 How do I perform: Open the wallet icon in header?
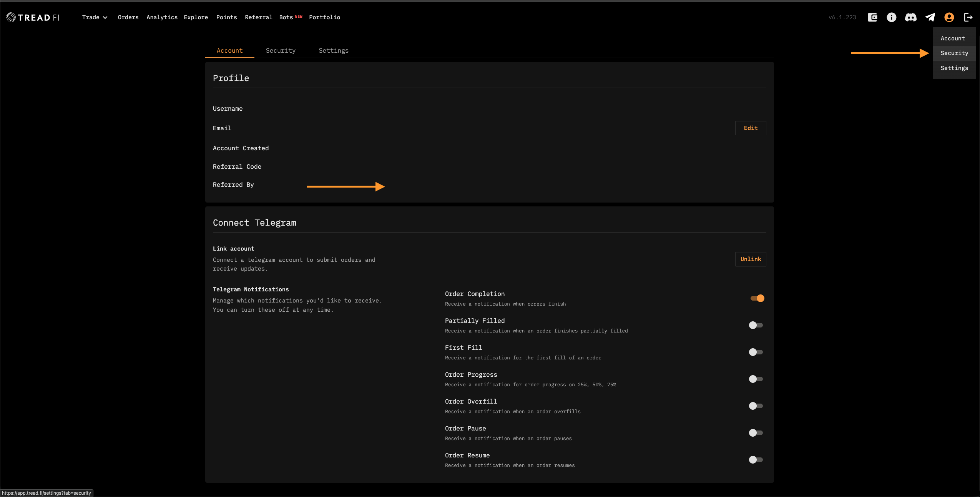(x=872, y=17)
